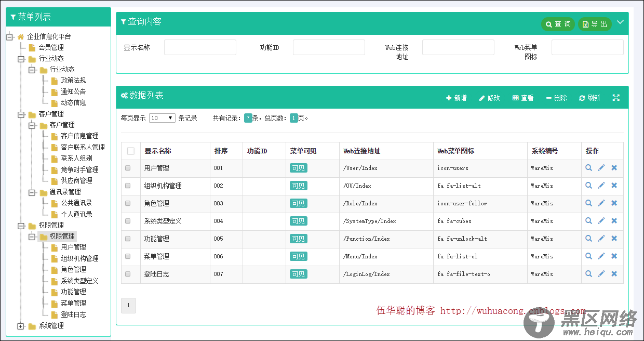Check the checkbox for 组织机构管理 row

(x=128, y=186)
